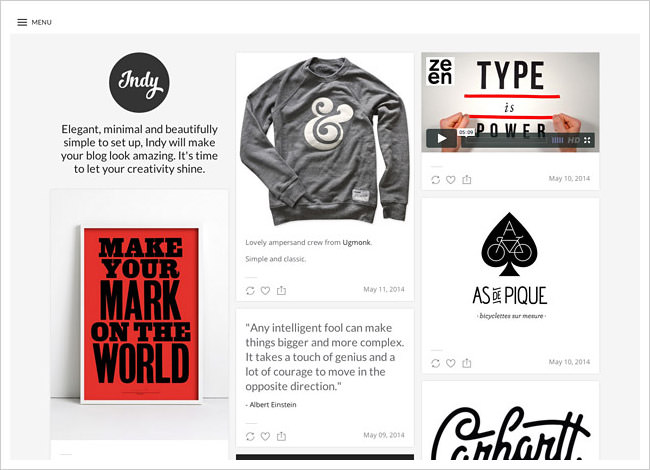650x470 pixels.
Task: Share the ampersand sweatshirt post
Action: coord(281,291)
